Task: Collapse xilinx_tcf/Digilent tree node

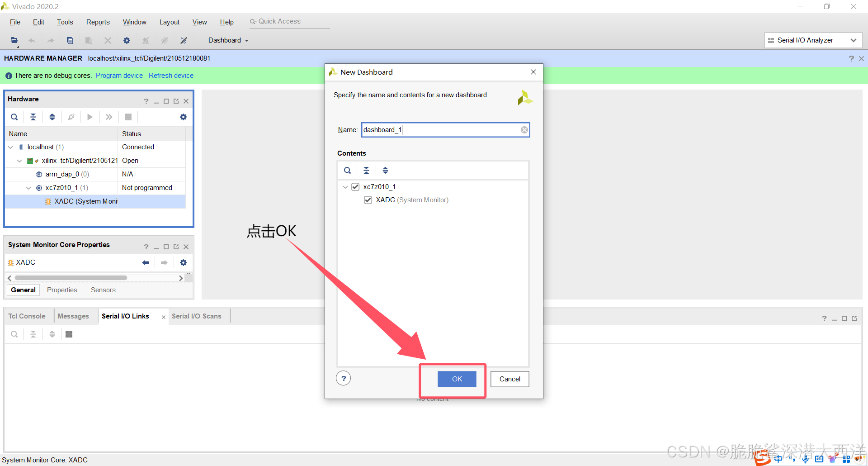Action: [x=19, y=161]
